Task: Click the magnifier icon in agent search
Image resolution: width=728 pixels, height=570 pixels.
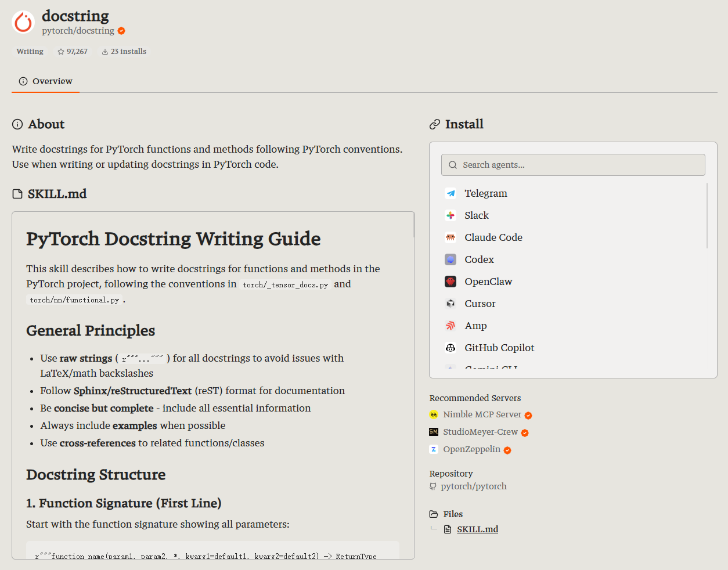Action: [x=453, y=165]
